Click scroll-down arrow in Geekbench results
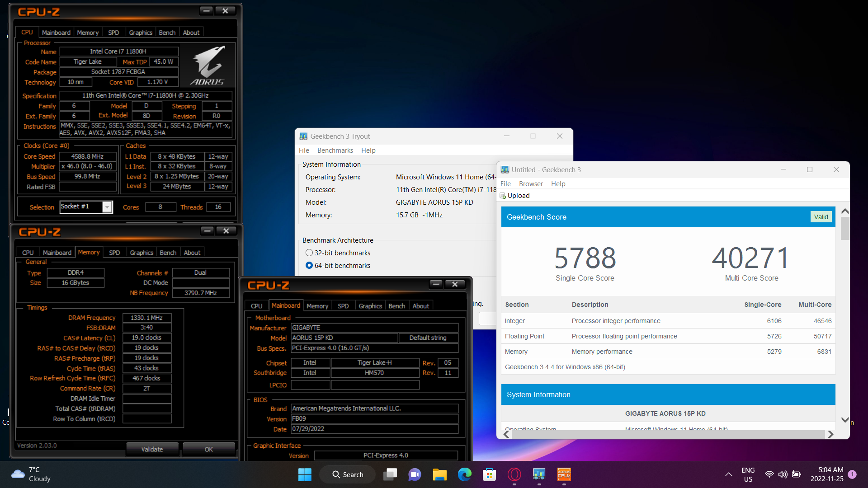 click(x=844, y=420)
